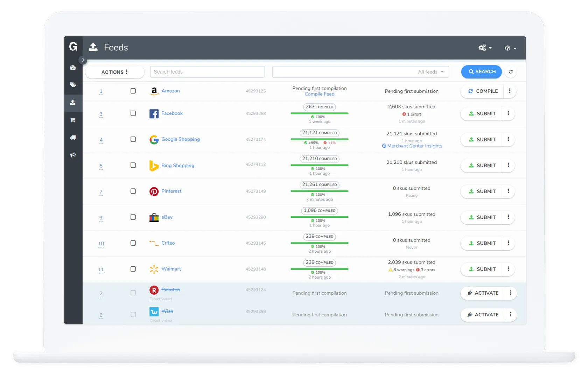
Task: Open the Walmart feed link
Action: (x=171, y=269)
